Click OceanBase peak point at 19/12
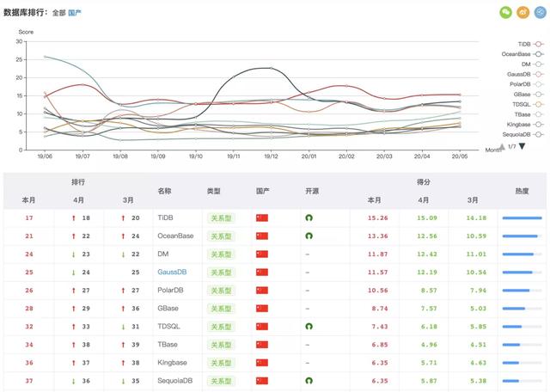This screenshot has height=392, width=550. 271,68
